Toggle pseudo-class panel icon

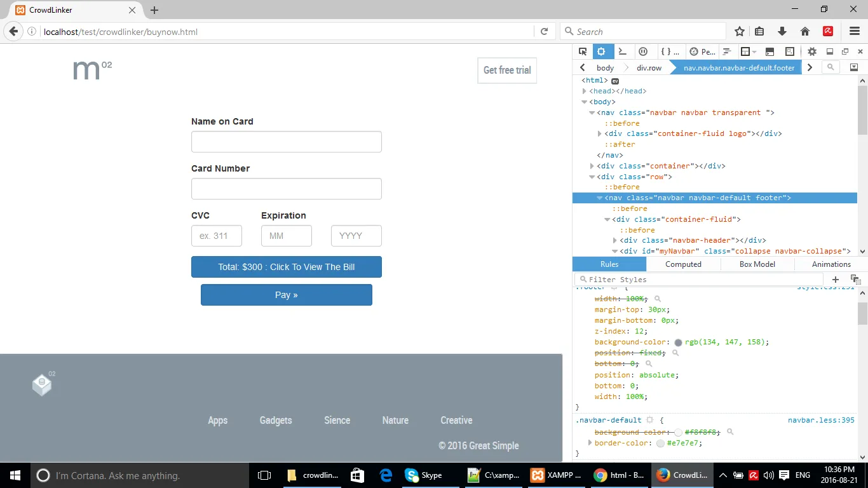[x=855, y=280]
